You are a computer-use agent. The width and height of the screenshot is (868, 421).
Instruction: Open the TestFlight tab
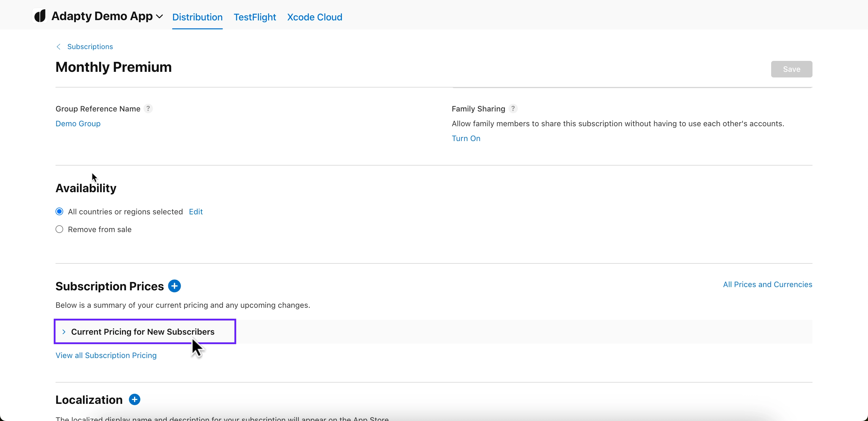[255, 17]
